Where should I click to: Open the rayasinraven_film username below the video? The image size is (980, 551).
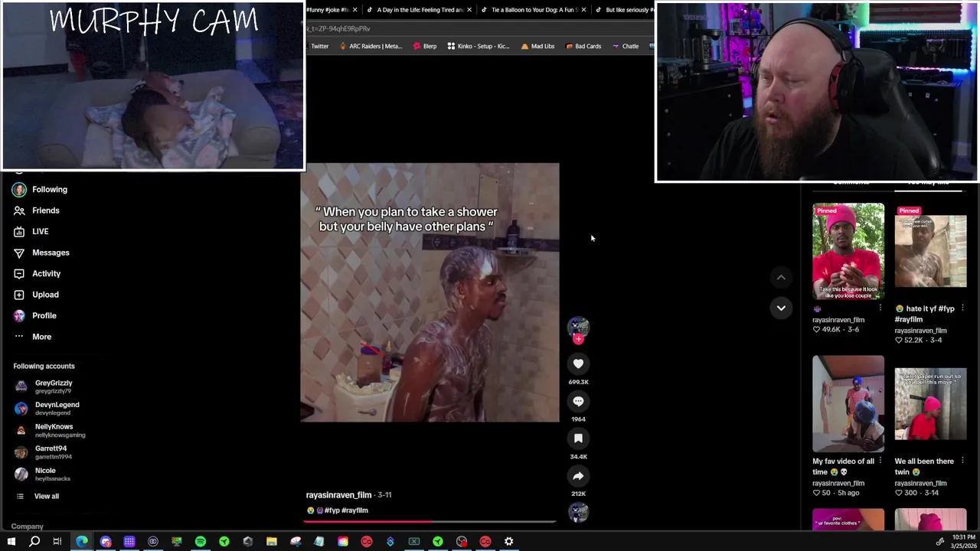[x=338, y=495]
